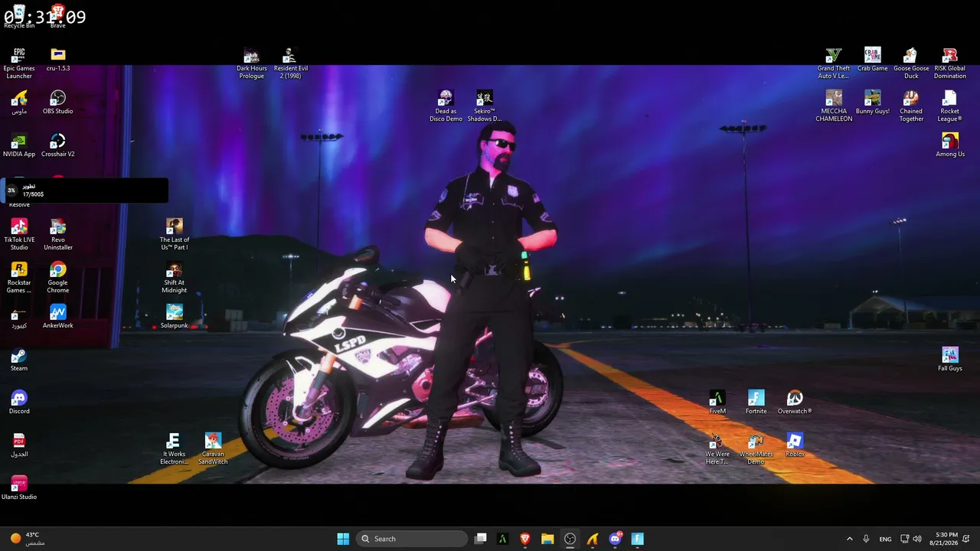This screenshot has height=551, width=980.
Task: Select the Chained Together shortcut
Action: 911,106
